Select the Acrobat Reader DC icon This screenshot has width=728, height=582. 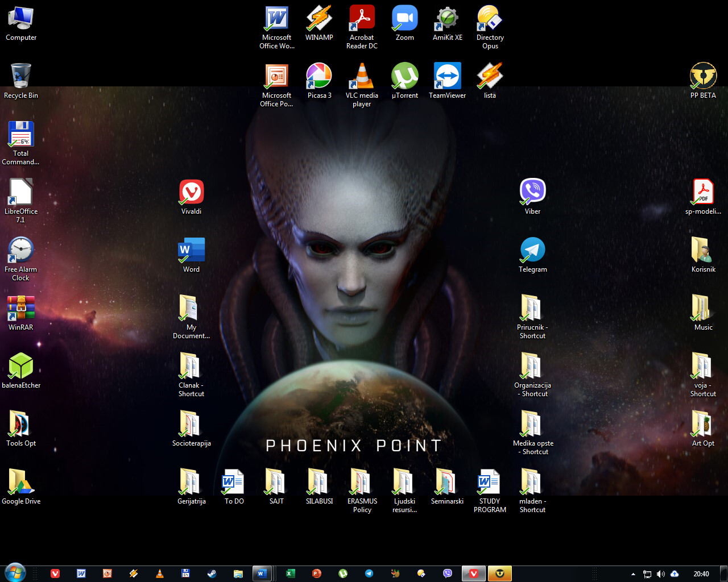362,19
